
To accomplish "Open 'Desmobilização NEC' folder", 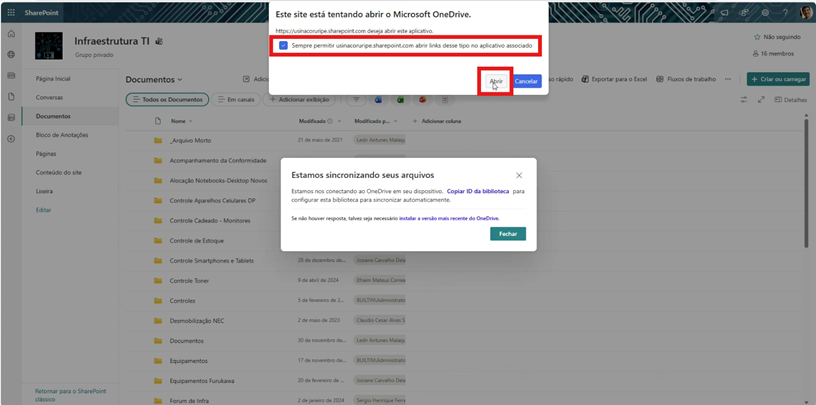I will coord(196,321).
